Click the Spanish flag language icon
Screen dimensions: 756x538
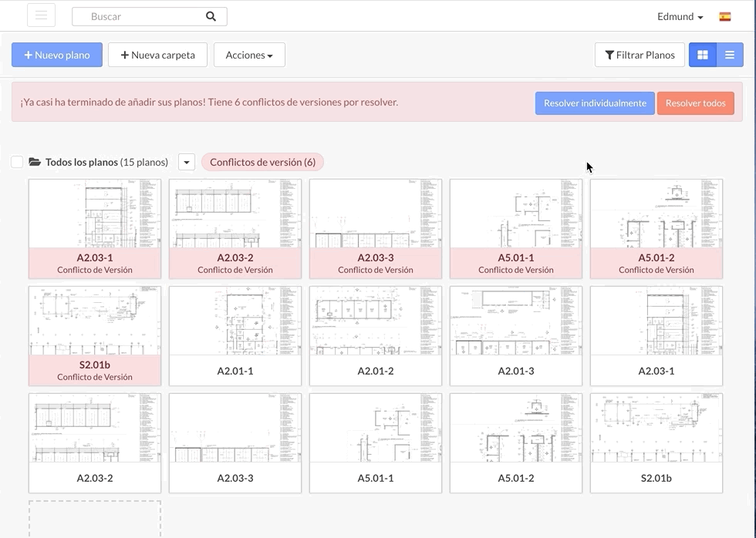pos(725,16)
